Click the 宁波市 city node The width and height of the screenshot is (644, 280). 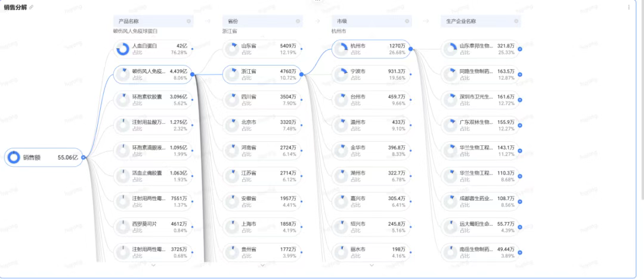pos(371,74)
